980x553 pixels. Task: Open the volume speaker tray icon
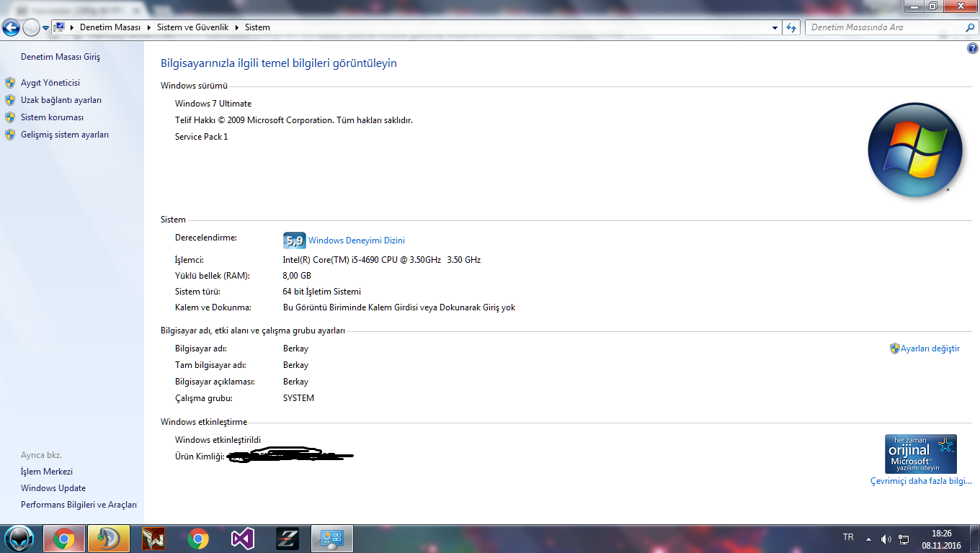[x=886, y=539]
